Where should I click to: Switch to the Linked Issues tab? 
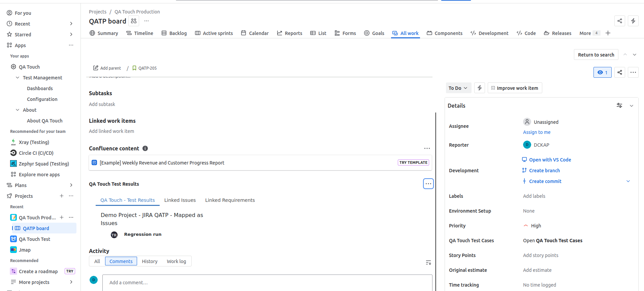click(180, 200)
